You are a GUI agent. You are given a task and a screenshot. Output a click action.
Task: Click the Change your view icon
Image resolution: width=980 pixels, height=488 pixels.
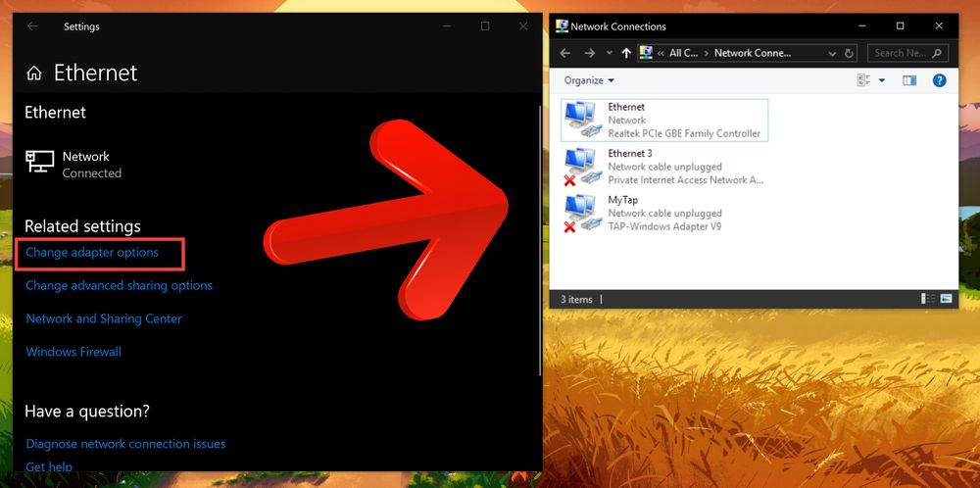point(864,80)
